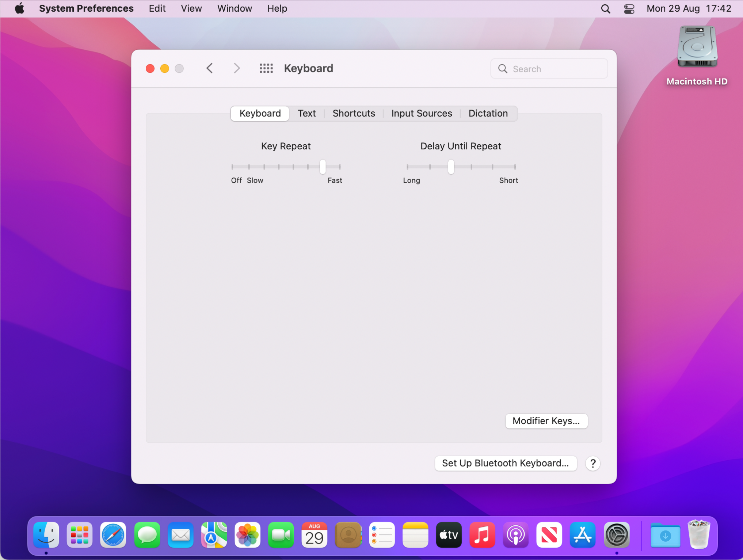Open Podcasts from the Dock
This screenshot has height=560, width=743.
click(x=516, y=535)
